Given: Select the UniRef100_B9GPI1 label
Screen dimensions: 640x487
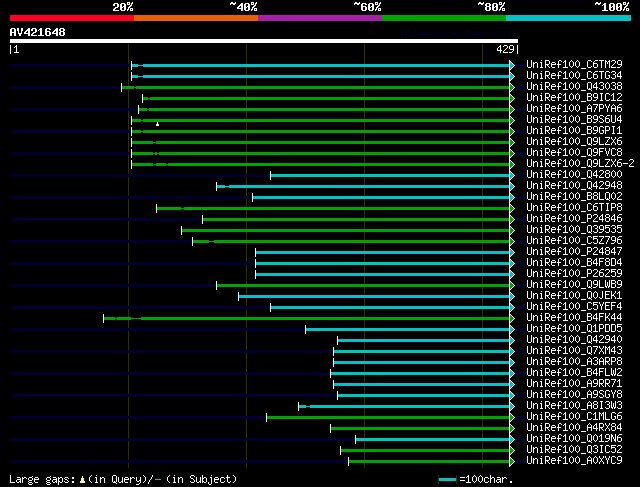Looking at the screenshot, I should [x=574, y=131].
